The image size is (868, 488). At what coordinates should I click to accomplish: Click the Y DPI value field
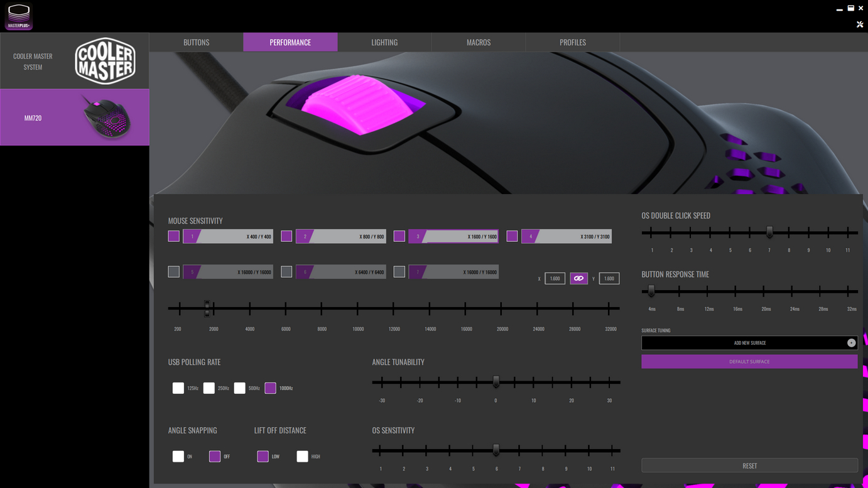(x=609, y=278)
